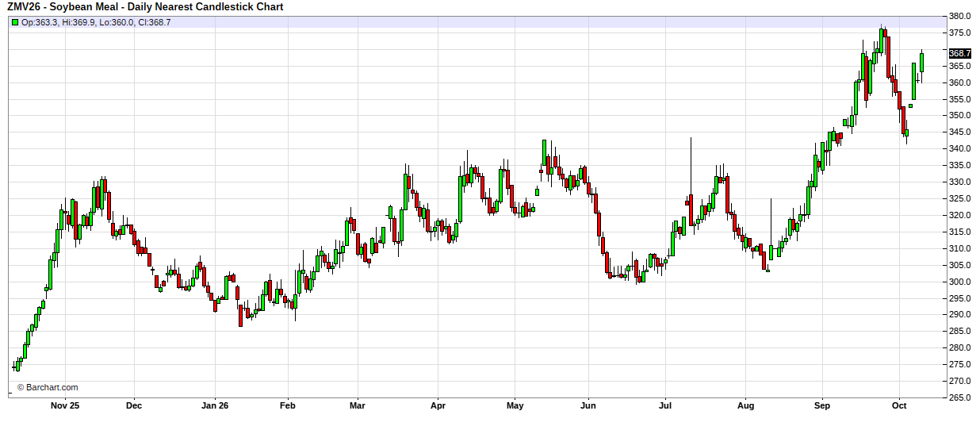Click the 265.0 price axis label
Screen dimensions: 980x430
(x=960, y=397)
